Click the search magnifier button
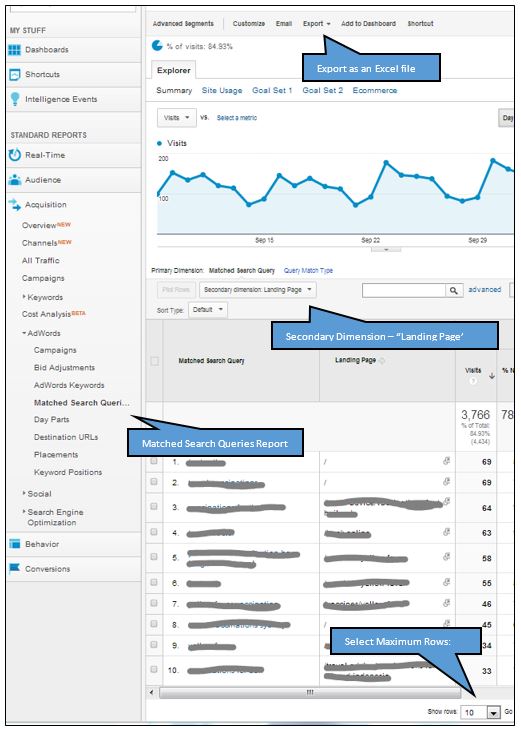The height and width of the screenshot is (729, 521). [x=454, y=291]
